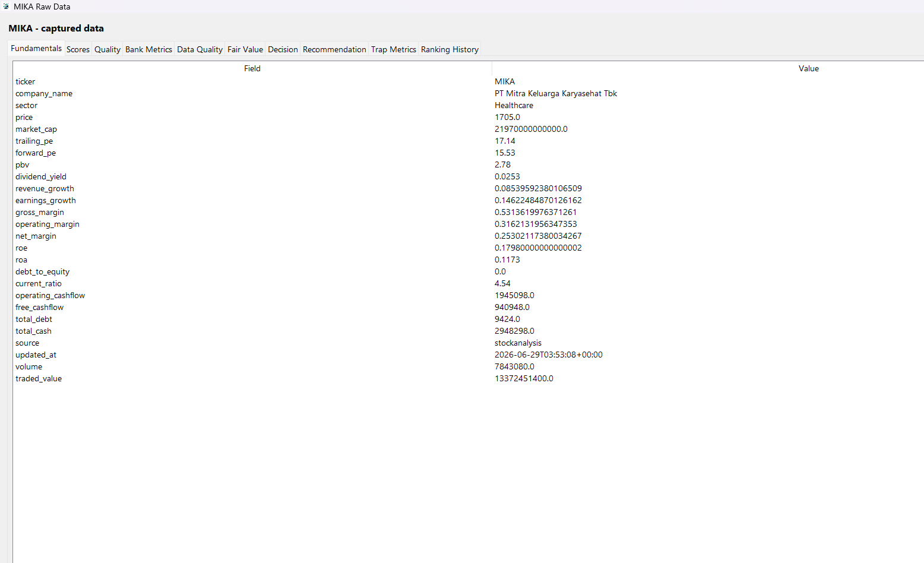The image size is (924, 563).
Task: Open the Trap Metrics tab
Action: pos(394,49)
